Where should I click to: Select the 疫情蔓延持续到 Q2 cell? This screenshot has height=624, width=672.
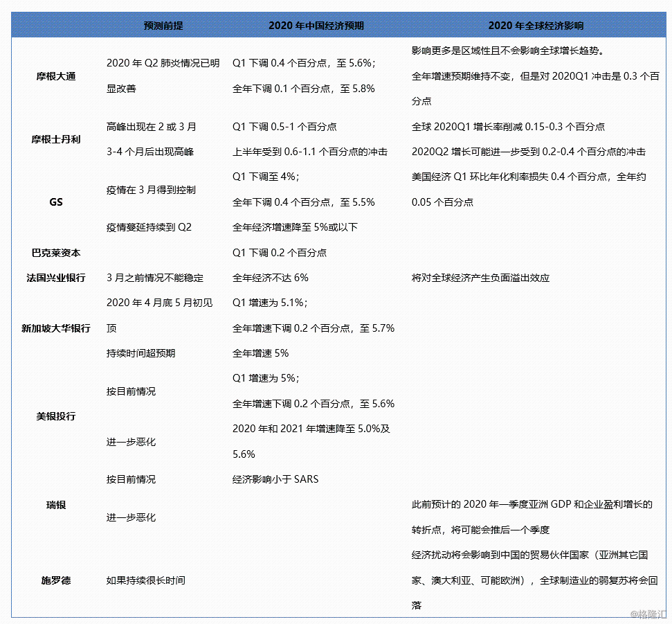click(149, 227)
